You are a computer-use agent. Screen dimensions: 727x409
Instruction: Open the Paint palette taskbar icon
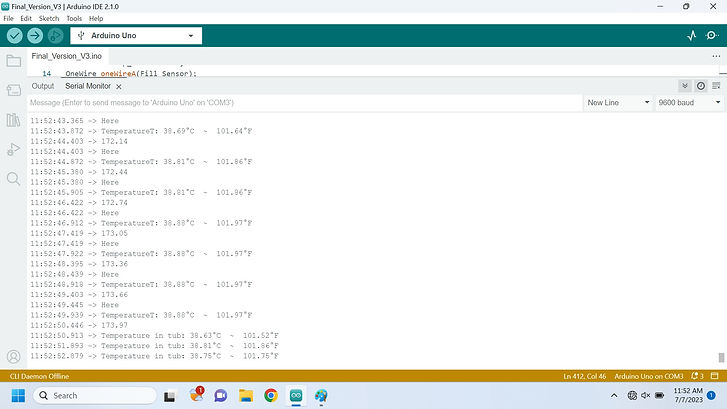pos(321,396)
